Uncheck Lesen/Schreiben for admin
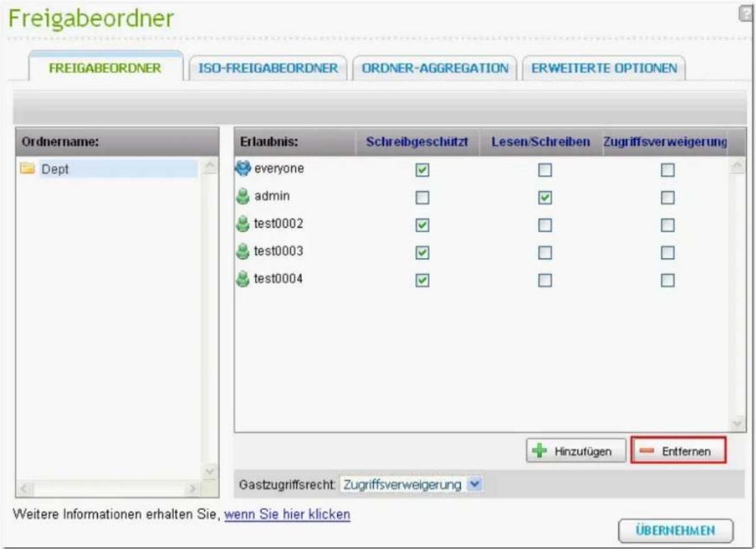Image resolution: width=756 pixels, height=549 pixels. pos(545,198)
